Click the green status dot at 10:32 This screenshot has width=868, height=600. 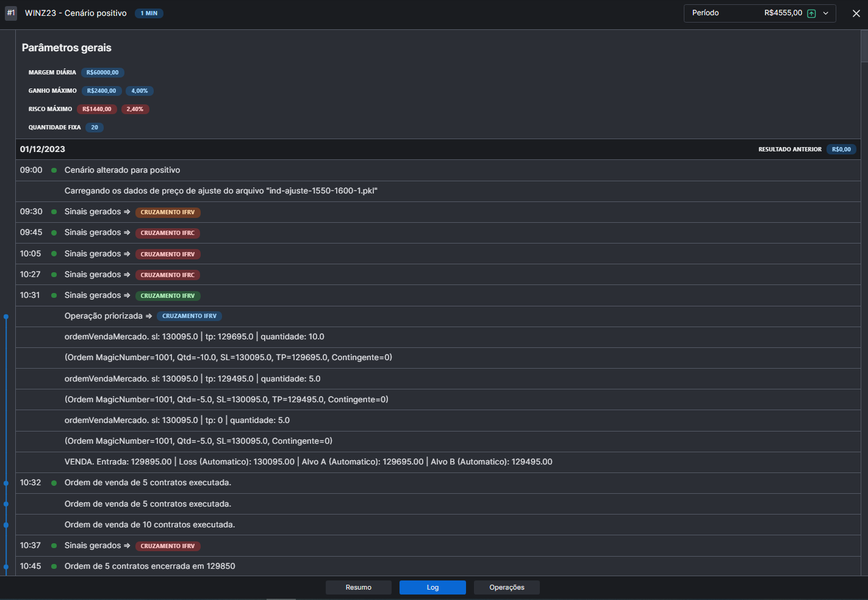[54, 483]
